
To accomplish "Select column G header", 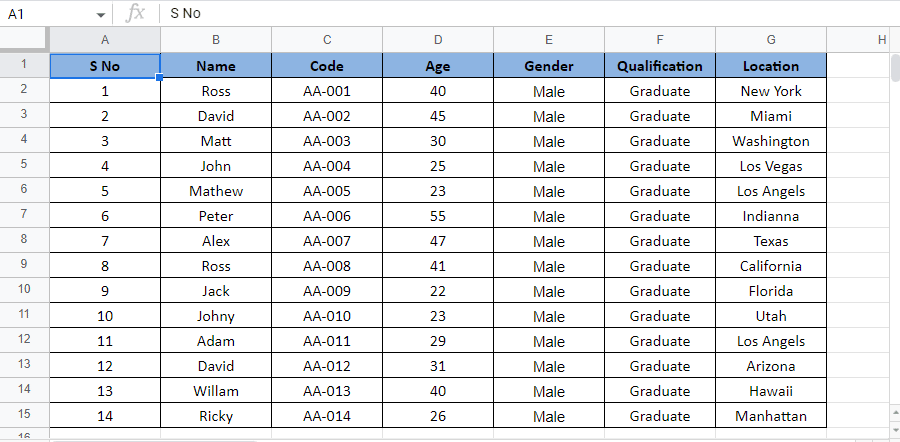I will pyautogui.click(x=771, y=40).
